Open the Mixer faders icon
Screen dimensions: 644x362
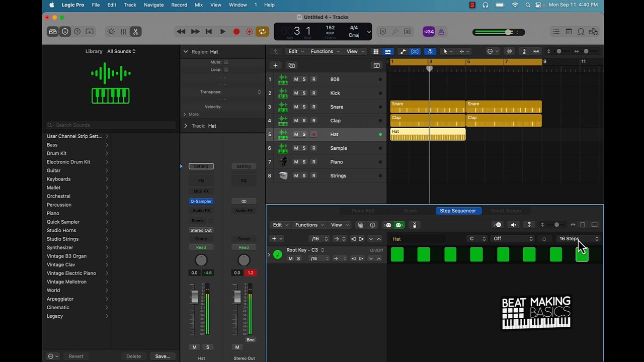[x=123, y=32]
